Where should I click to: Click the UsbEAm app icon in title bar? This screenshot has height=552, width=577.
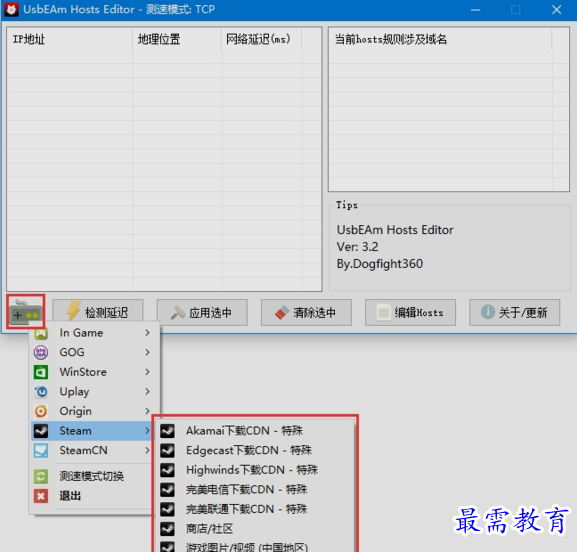coord(11,9)
